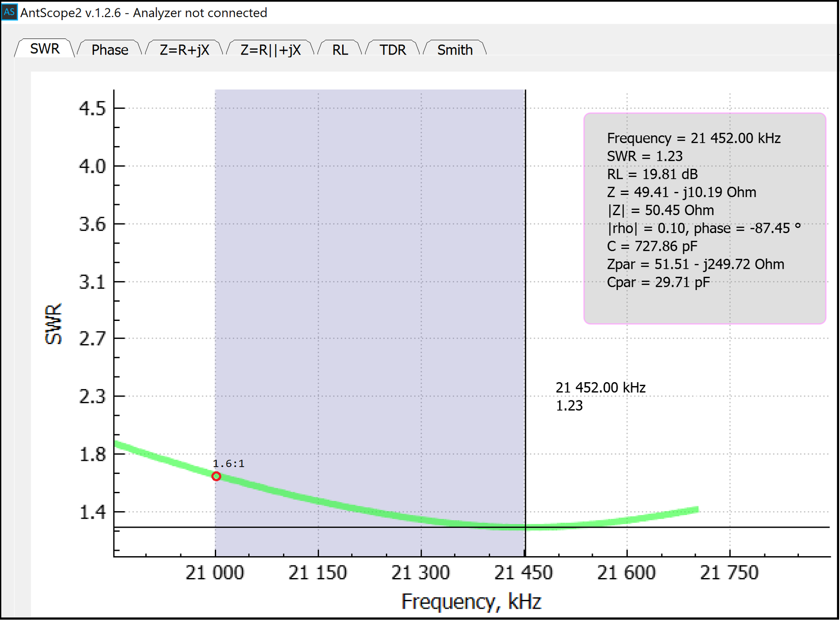Click the red 1.6:1 marker circle
Image resolution: width=840 pixels, height=620 pixels.
click(216, 476)
